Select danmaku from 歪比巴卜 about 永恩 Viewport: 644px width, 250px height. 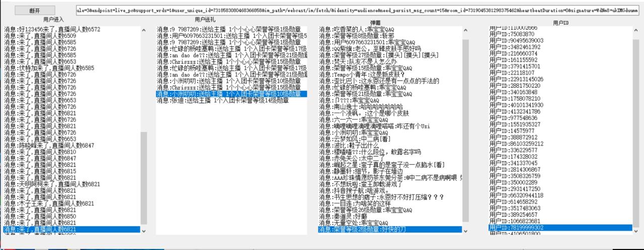[x=390, y=81]
